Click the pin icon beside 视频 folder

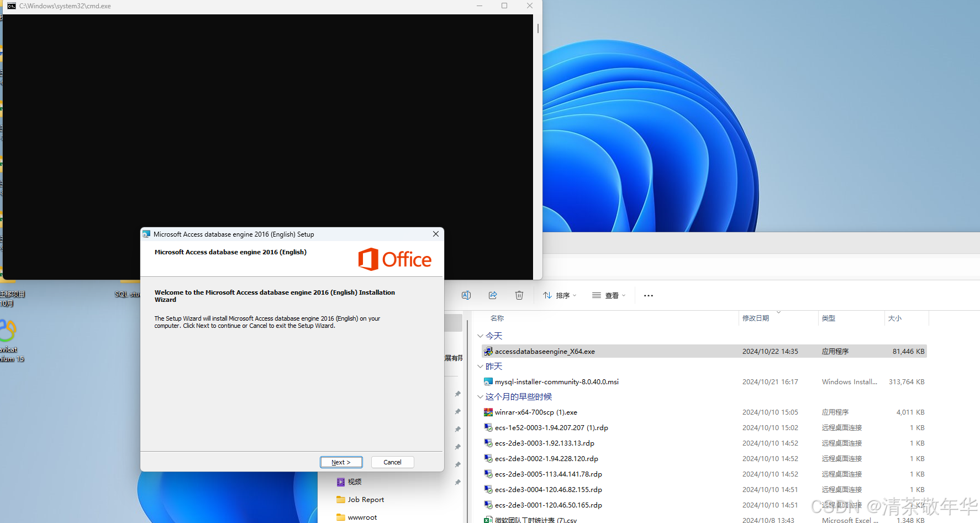[457, 482]
